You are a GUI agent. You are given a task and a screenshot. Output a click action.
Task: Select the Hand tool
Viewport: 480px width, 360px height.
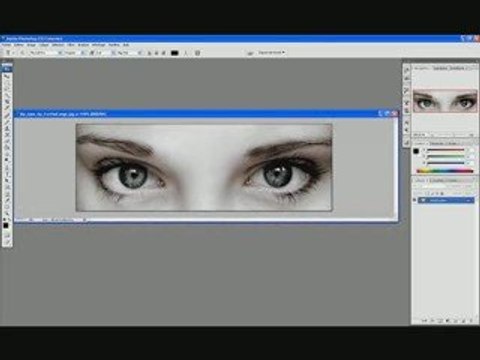pyautogui.click(x=7, y=206)
